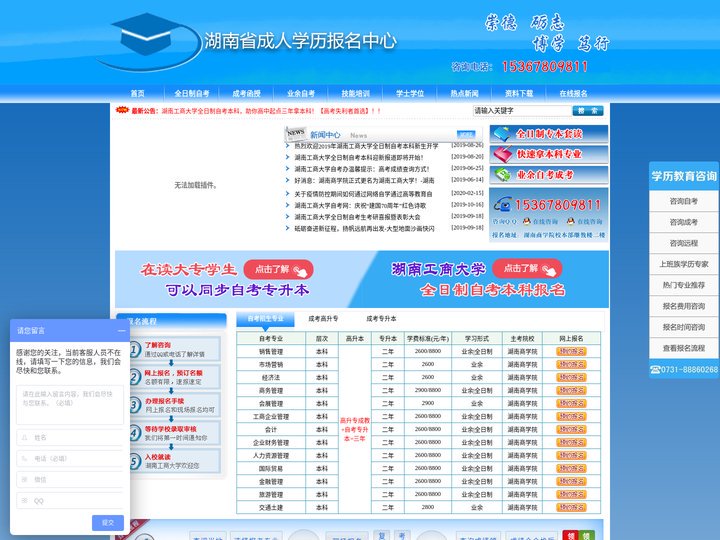Click 报名 button in 市场营销 row
The width and height of the screenshot is (720, 540).
[571, 364]
